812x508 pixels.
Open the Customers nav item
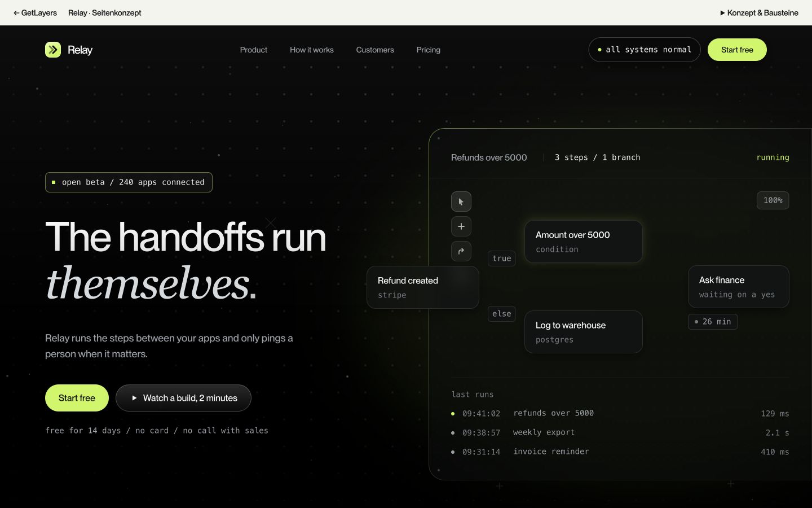pos(375,50)
